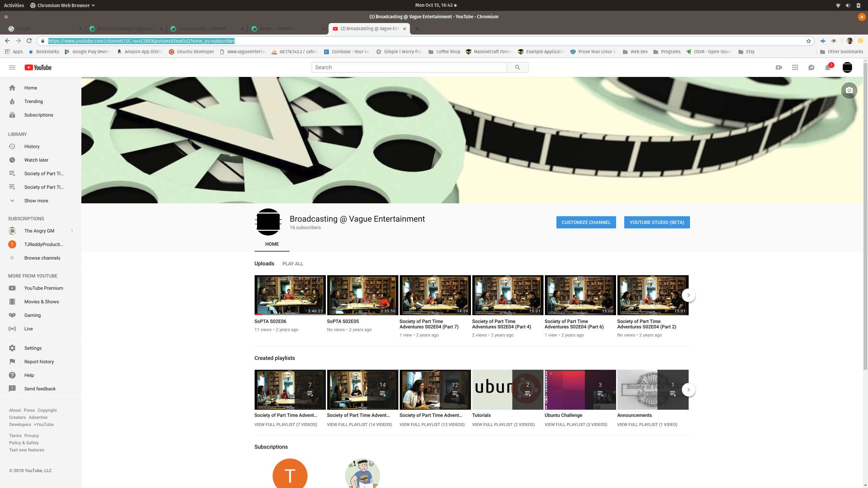Open Subscriptions in the sidebar
This screenshot has height=488, width=868.
pos(41,115)
